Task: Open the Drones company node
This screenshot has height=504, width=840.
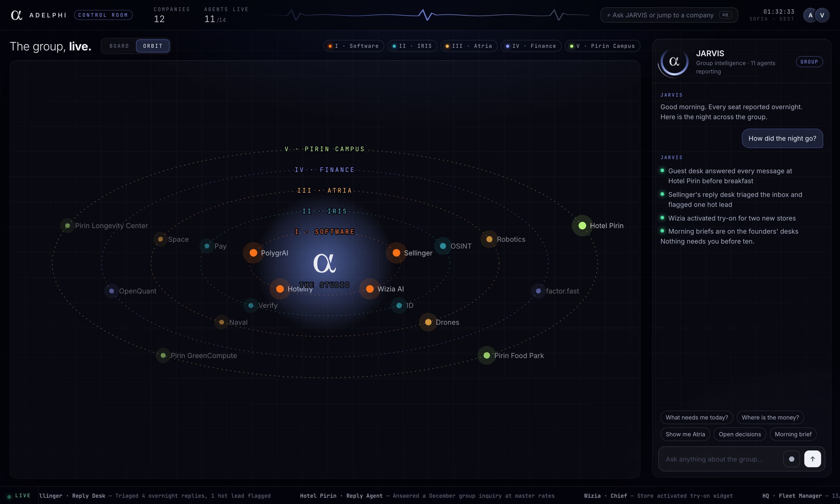Action: 428,322
